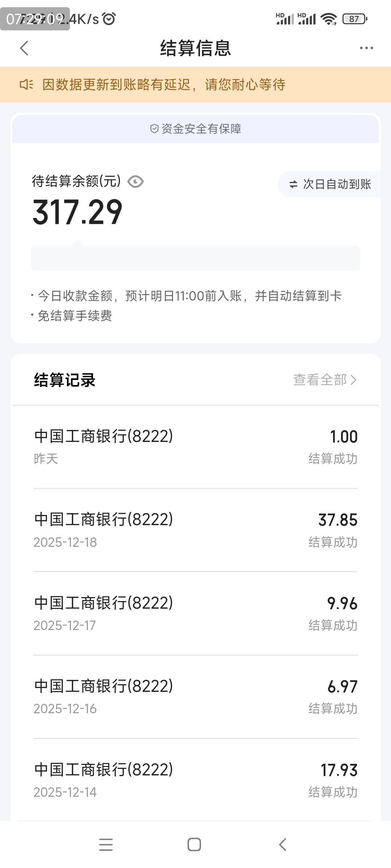Screen dimensions: 391x868
Task: Toggle balance visibility eye icon
Action: pyautogui.click(x=135, y=182)
